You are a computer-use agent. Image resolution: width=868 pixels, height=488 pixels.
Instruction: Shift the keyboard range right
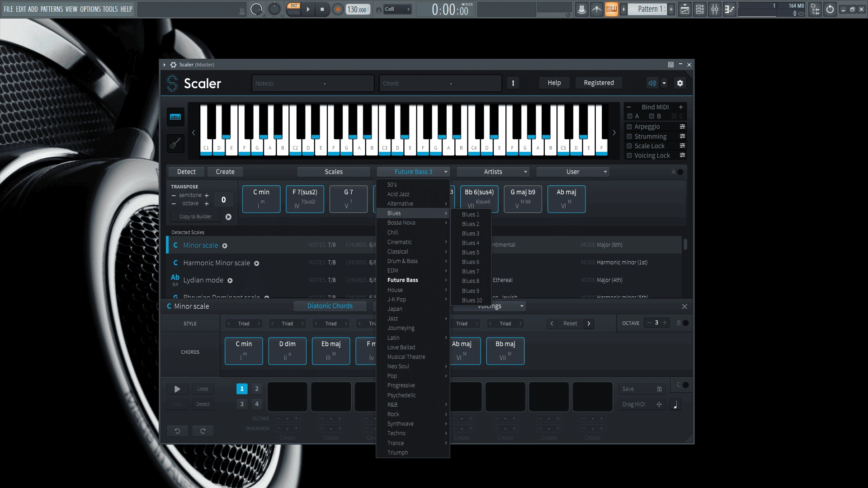(x=614, y=132)
